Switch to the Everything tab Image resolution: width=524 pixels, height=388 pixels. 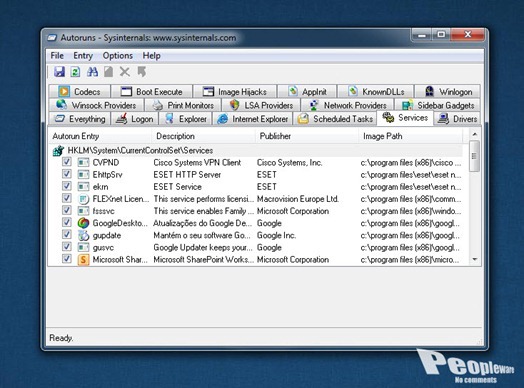click(x=80, y=119)
